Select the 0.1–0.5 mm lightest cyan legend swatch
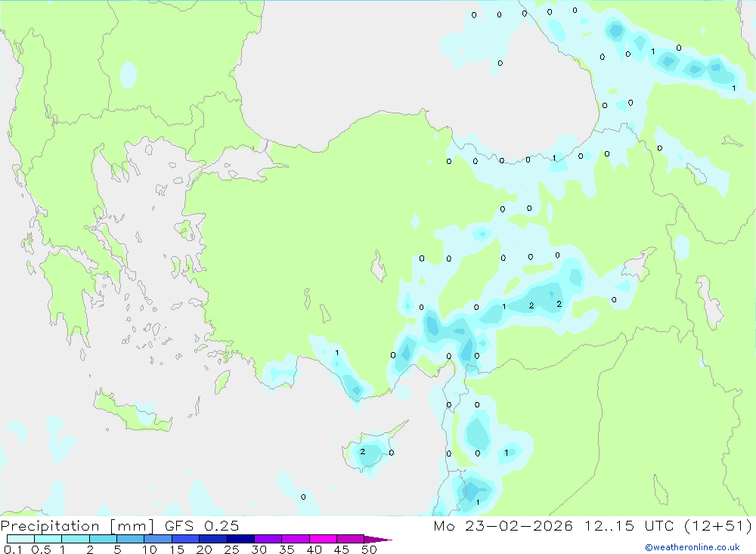756x554 pixels. tap(20, 539)
